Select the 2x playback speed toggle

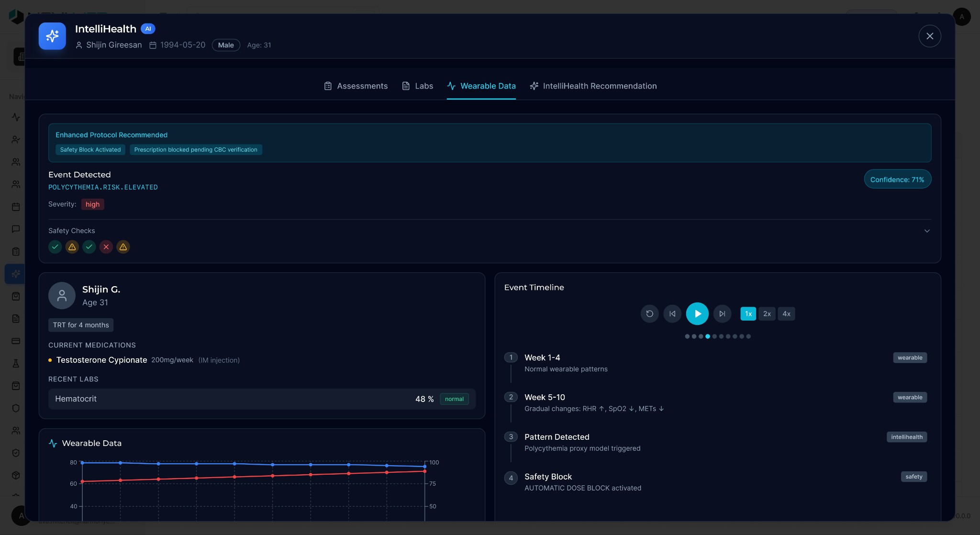click(x=766, y=313)
